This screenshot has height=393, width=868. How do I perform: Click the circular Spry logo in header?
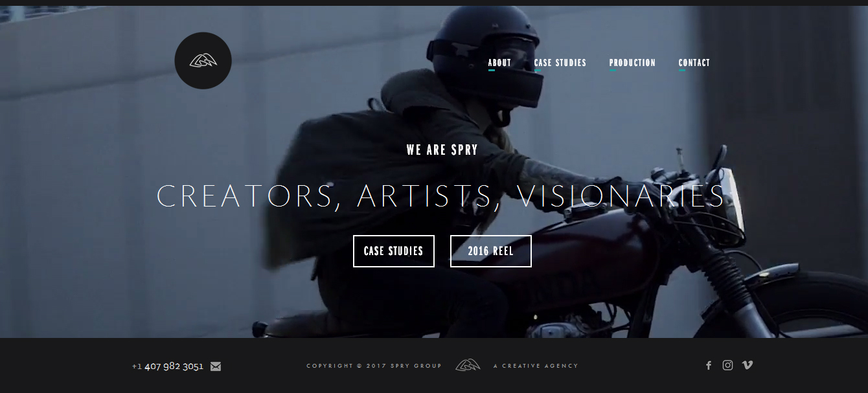coord(203,61)
